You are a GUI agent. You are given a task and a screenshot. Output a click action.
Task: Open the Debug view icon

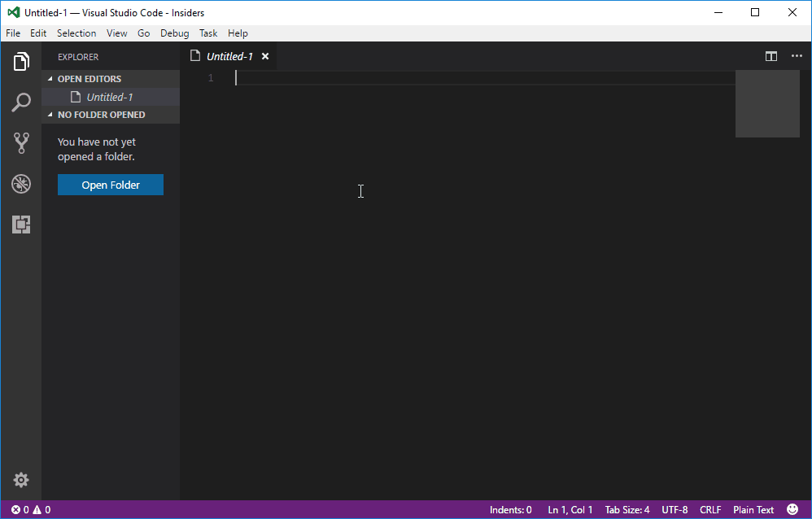click(x=21, y=184)
